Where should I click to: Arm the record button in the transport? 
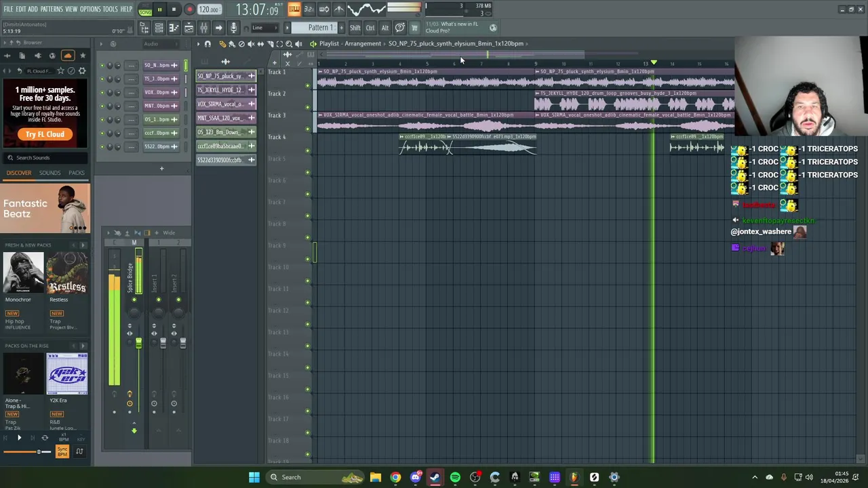tap(189, 9)
